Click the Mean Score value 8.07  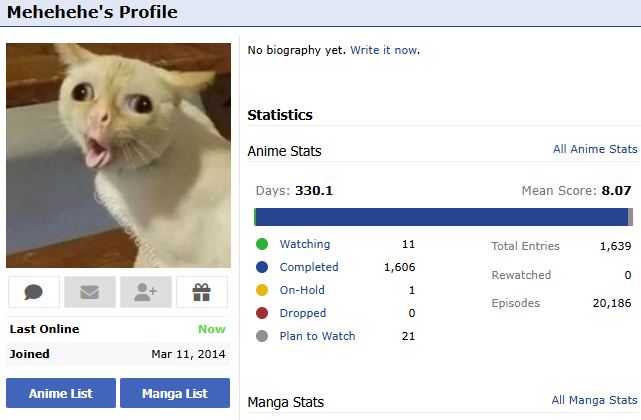point(616,191)
